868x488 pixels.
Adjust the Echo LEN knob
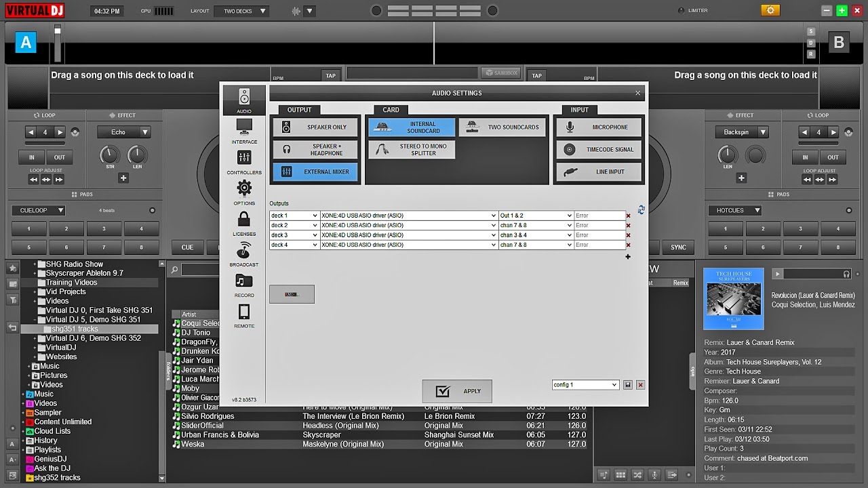click(x=137, y=155)
